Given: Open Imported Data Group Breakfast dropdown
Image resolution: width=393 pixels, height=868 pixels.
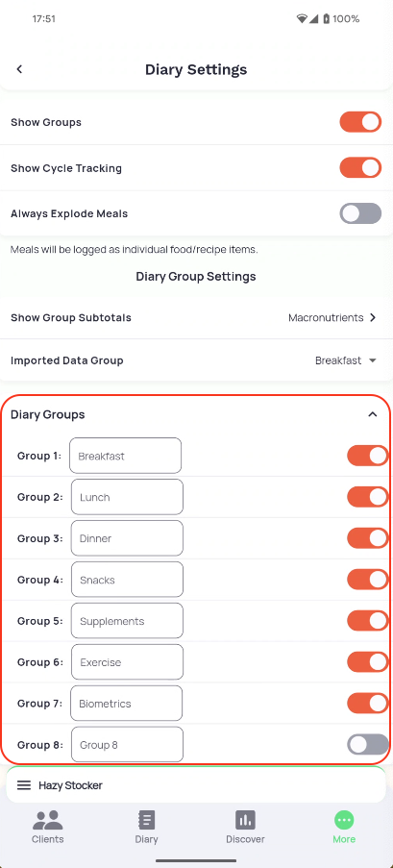Looking at the screenshot, I should tap(346, 360).
